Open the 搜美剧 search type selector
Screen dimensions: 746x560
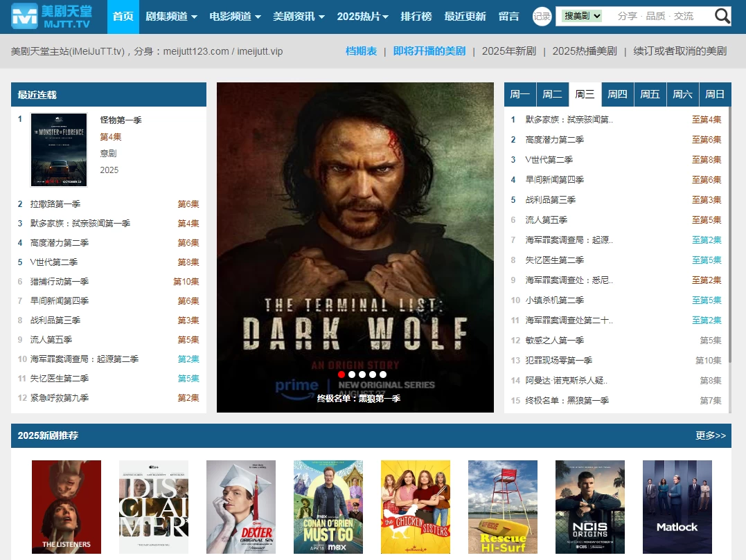(x=582, y=16)
